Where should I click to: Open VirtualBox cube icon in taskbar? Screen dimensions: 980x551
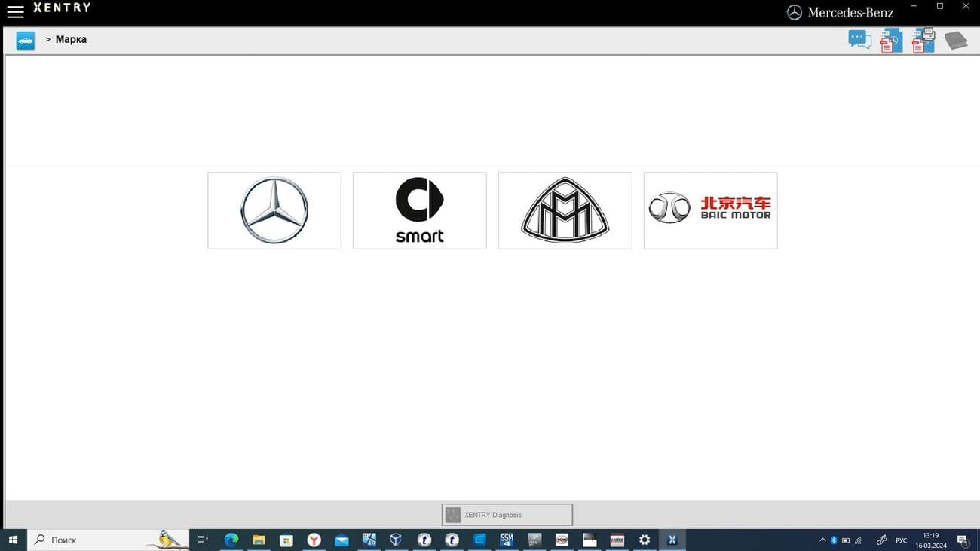coord(397,540)
